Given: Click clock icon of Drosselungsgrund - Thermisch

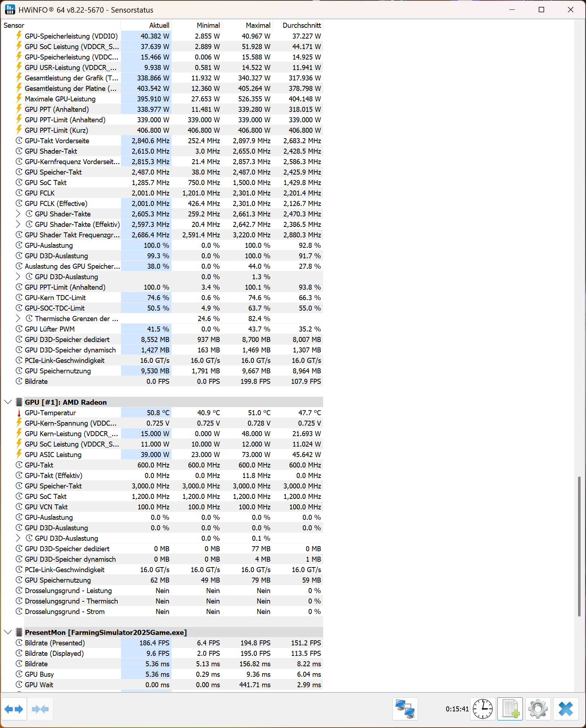Looking at the screenshot, I should pyautogui.click(x=19, y=601).
